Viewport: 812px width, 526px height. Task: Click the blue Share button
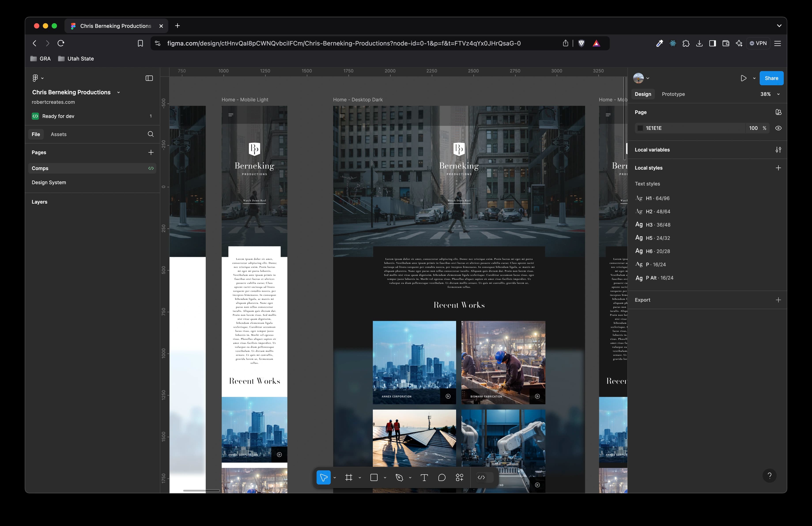click(771, 78)
